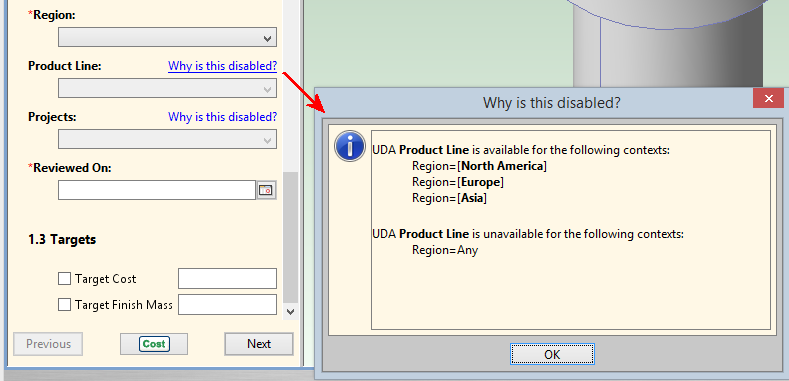Screen dimensions: 789x381
Task: Click the '*Region:' label
Action: pos(52,16)
